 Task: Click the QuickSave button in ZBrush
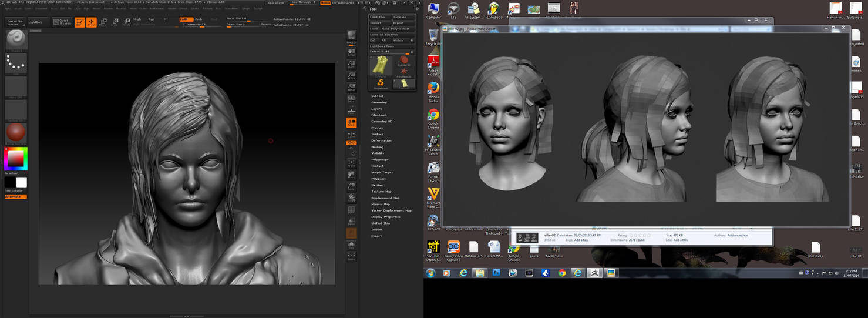(x=275, y=2)
